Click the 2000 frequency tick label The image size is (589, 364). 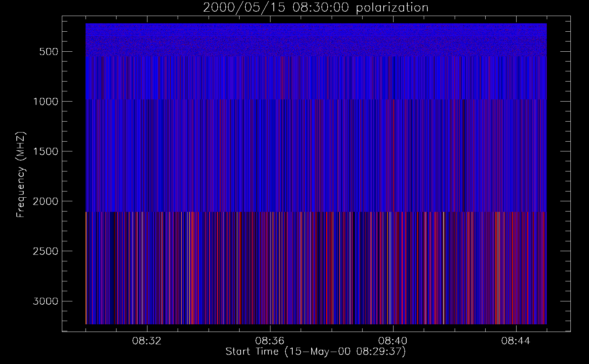(46, 201)
